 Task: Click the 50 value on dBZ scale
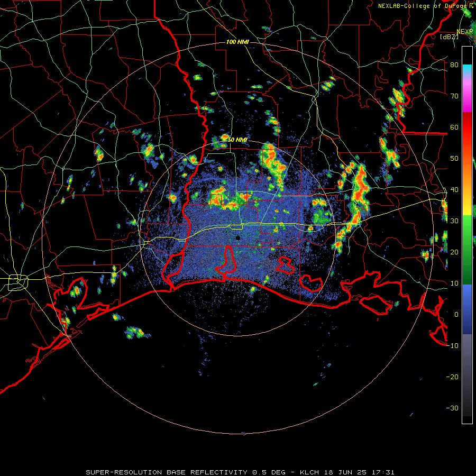pyautogui.click(x=454, y=159)
